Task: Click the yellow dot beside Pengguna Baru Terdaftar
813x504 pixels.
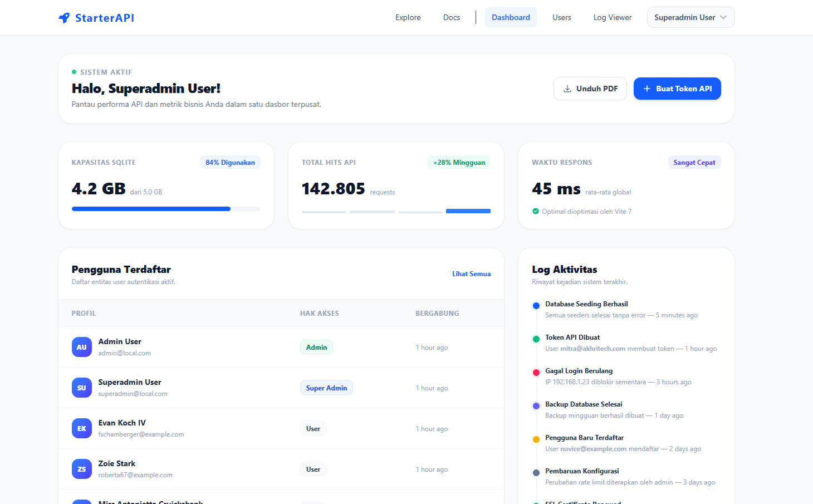Action: coord(536,439)
